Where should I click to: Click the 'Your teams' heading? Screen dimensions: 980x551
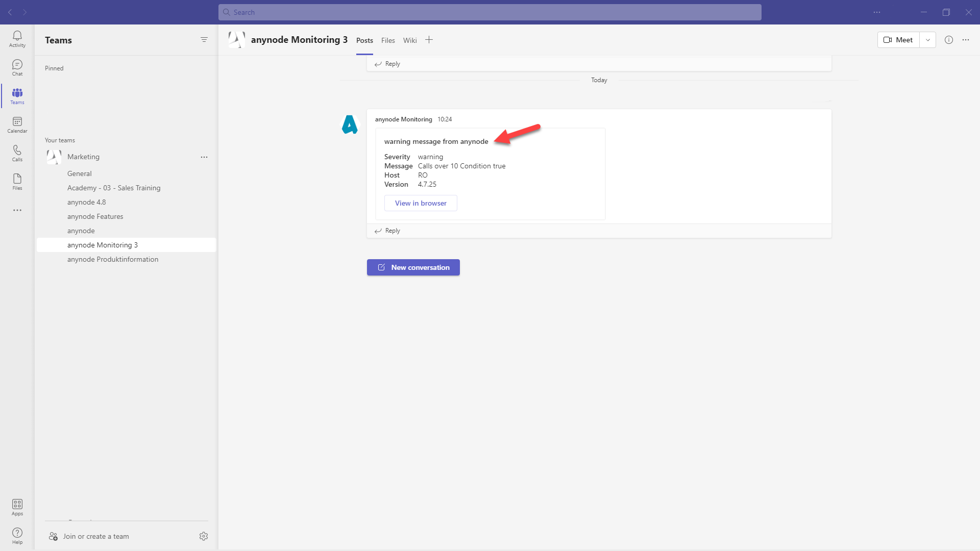point(60,140)
